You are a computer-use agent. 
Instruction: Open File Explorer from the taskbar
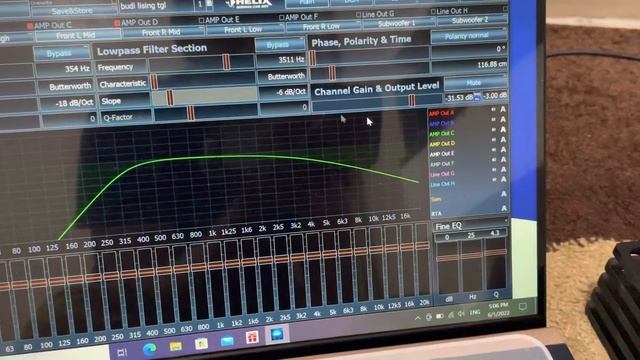[x=176, y=347]
